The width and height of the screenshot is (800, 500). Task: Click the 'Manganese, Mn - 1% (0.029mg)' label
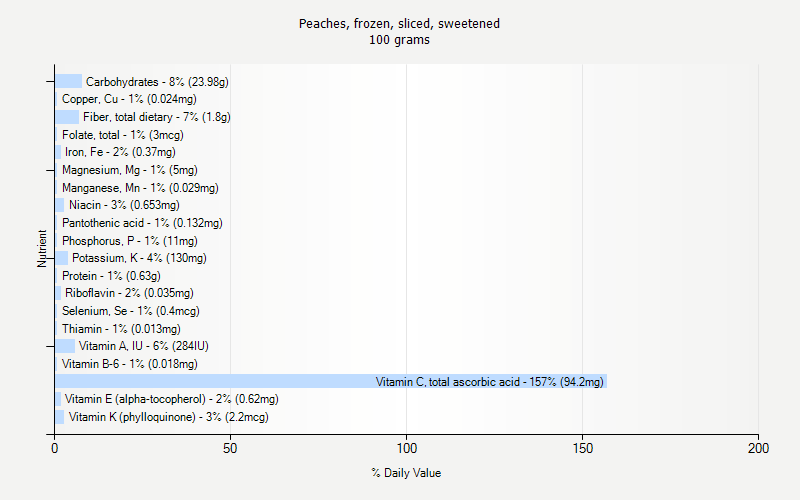tap(140, 188)
